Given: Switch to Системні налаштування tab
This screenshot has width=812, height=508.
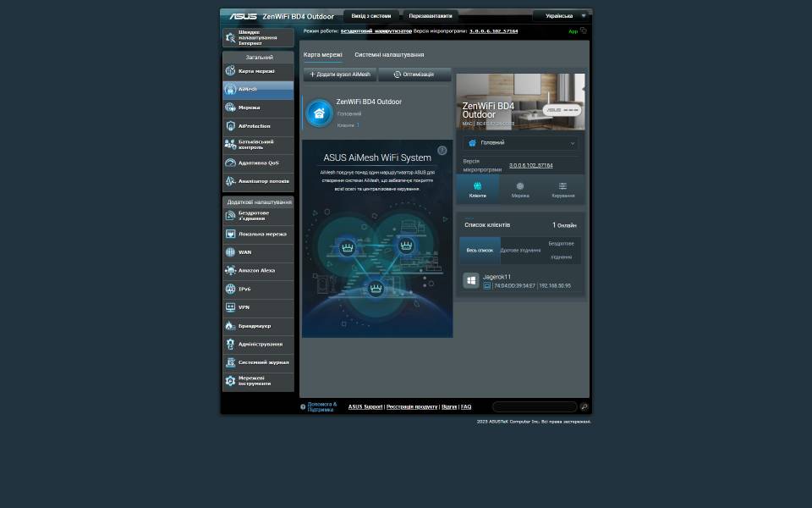Looking at the screenshot, I should (x=389, y=55).
